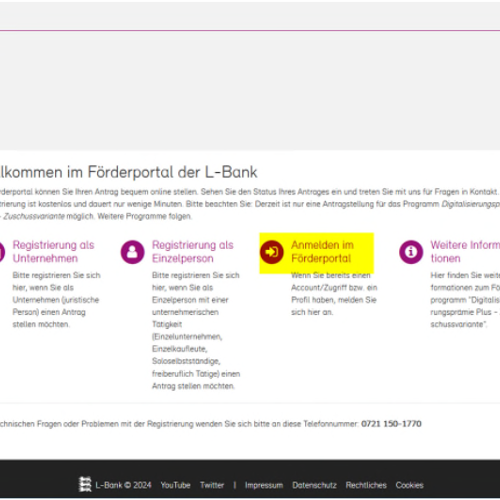Click the info icon beside Weitere Informationen
This screenshot has width=500, height=500.
pos(411,252)
